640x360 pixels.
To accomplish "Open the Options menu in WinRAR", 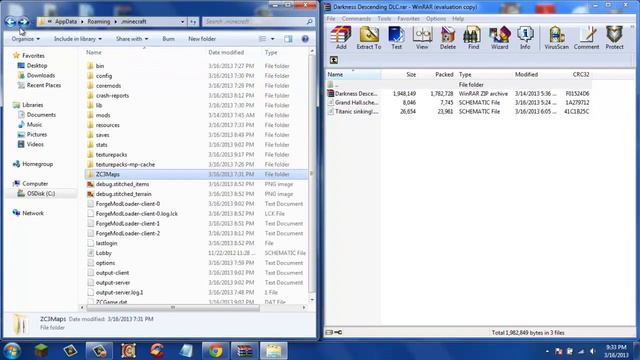I will point(436,19).
